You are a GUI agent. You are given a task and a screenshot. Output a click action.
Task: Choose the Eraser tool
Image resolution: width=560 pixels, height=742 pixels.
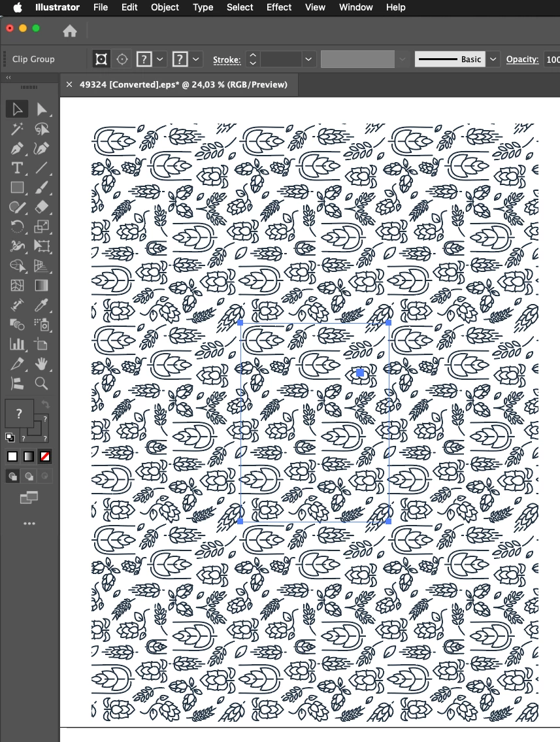(x=42, y=207)
